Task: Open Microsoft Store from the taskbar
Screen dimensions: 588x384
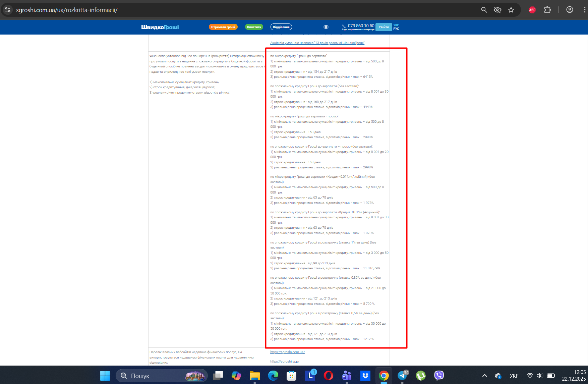Action: (292, 376)
